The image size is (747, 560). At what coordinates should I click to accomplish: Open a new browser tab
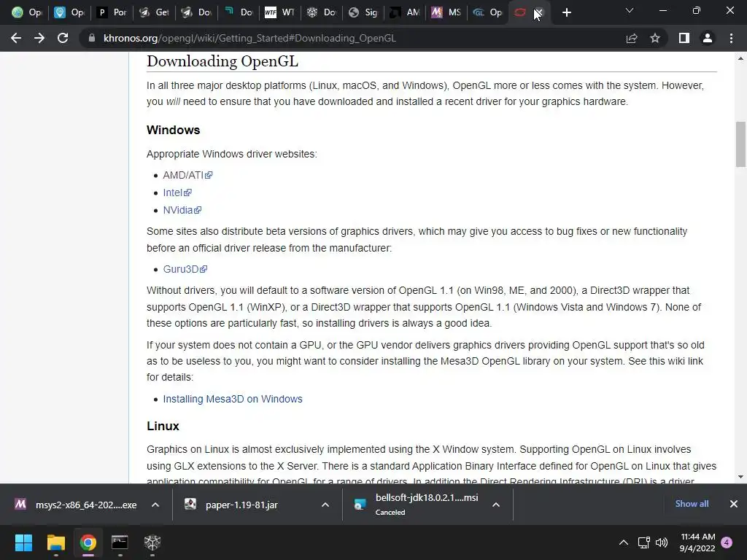point(566,12)
